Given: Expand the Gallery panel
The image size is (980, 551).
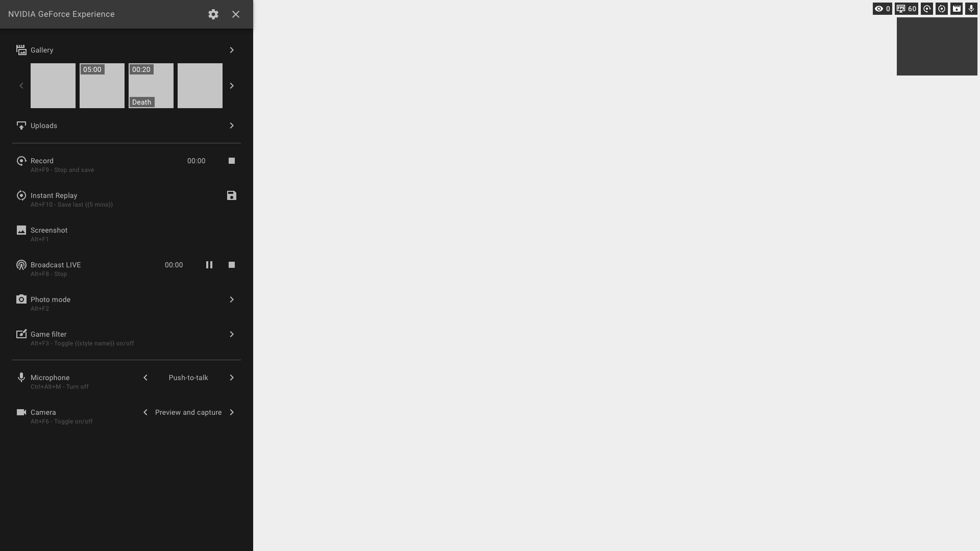Looking at the screenshot, I should point(232,50).
